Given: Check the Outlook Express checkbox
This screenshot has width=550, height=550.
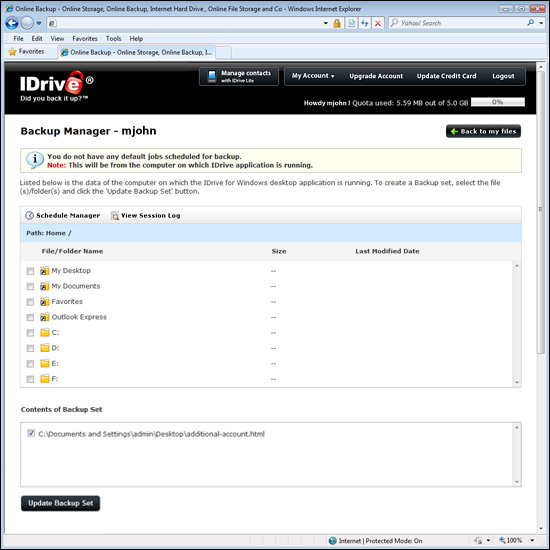Looking at the screenshot, I should pyautogui.click(x=30, y=317).
